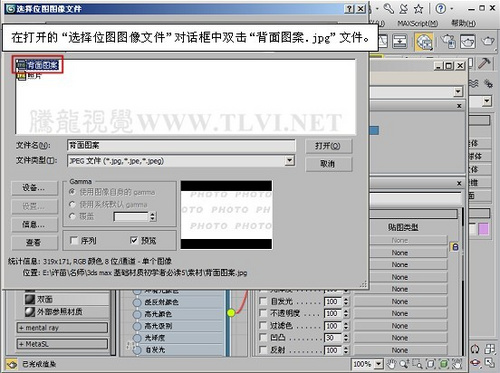Enable the Reflection (反射) map checkbox
Screen dimensions: 500x373
pyautogui.click(x=263, y=350)
